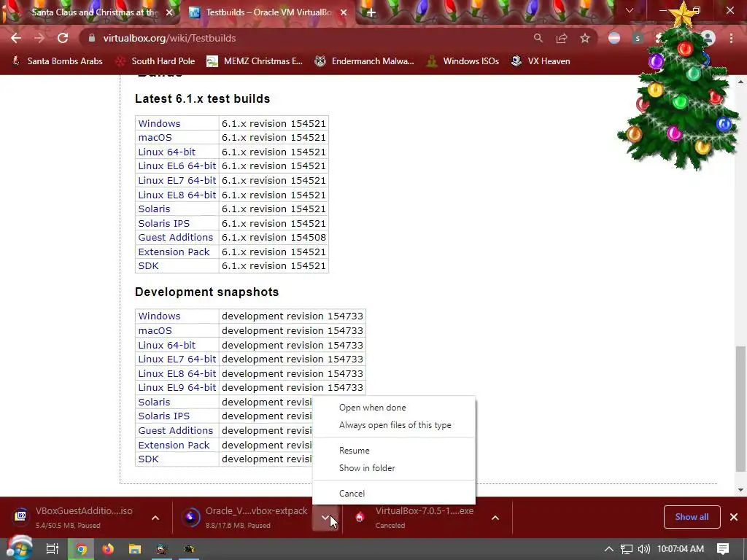This screenshot has width=747, height=560.
Task: Click the Show all downloads button
Action: (692, 517)
